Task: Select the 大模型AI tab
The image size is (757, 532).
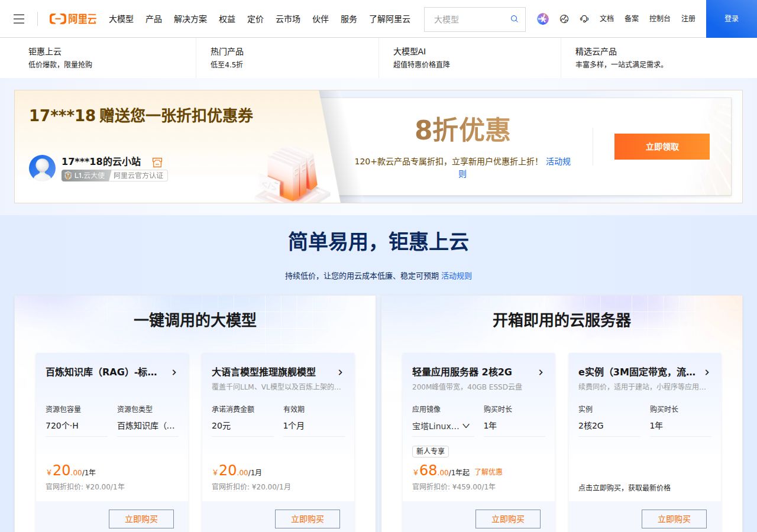Action: (470, 58)
